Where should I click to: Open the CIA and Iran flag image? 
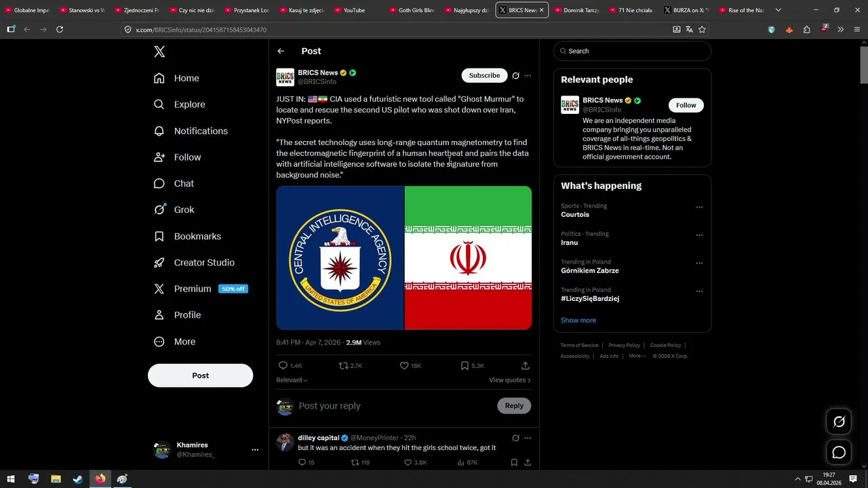pos(403,258)
